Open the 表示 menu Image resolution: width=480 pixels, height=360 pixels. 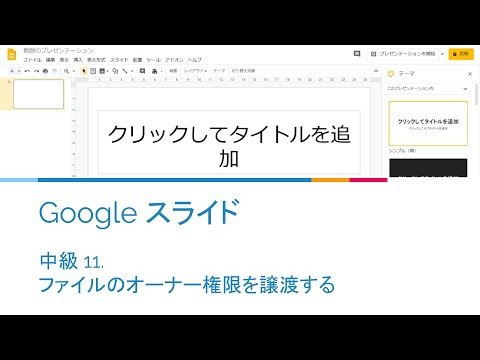click(x=64, y=60)
